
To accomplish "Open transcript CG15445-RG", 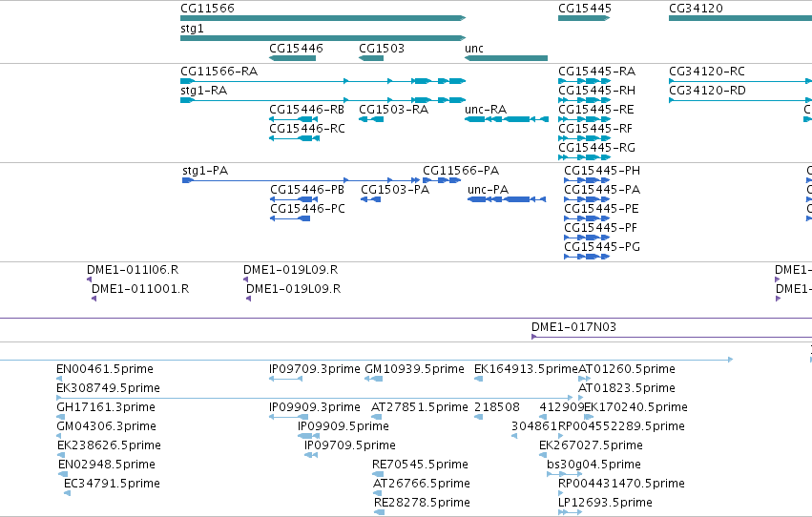I will [x=584, y=157].
